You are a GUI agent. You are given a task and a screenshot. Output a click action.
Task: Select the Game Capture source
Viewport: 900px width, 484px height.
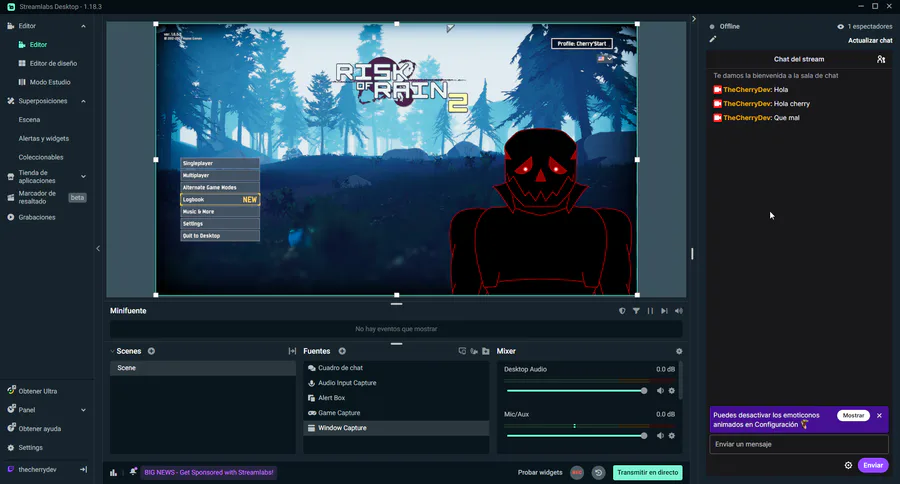click(396, 413)
